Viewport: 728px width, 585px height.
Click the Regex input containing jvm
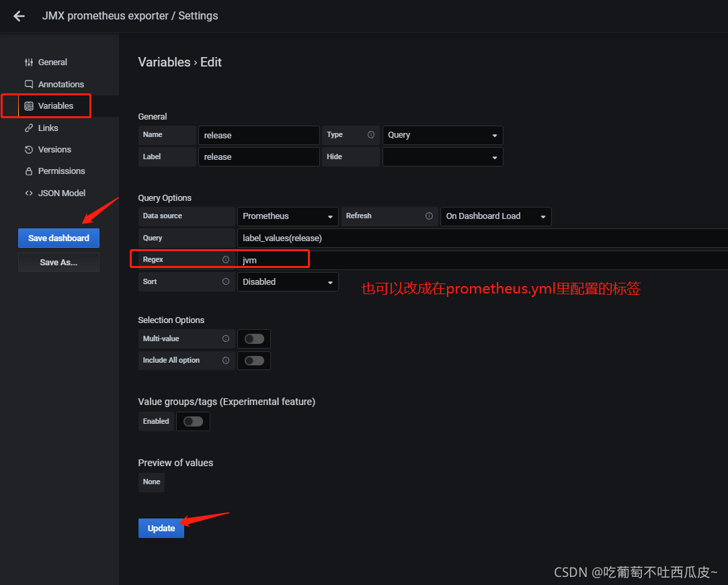(x=483, y=260)
